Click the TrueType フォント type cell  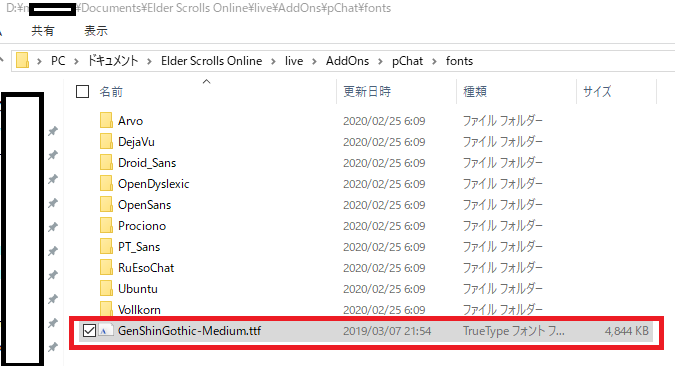coord(514,331)
